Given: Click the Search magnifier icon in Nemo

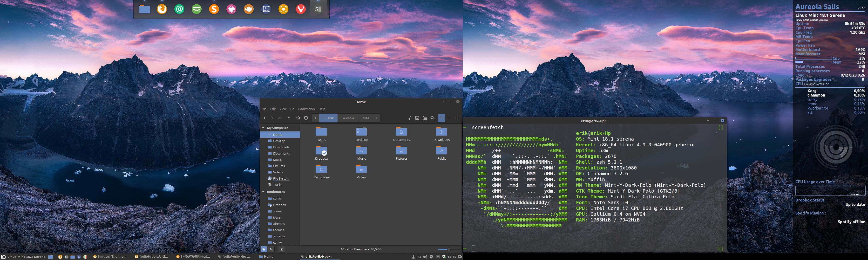Looking at the screenshot, I should pos(433,118).
